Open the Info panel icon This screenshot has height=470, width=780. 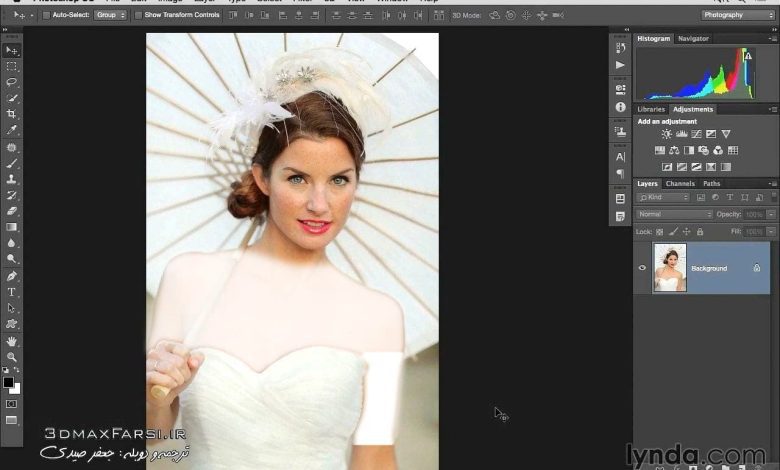(x=620, y=107)
